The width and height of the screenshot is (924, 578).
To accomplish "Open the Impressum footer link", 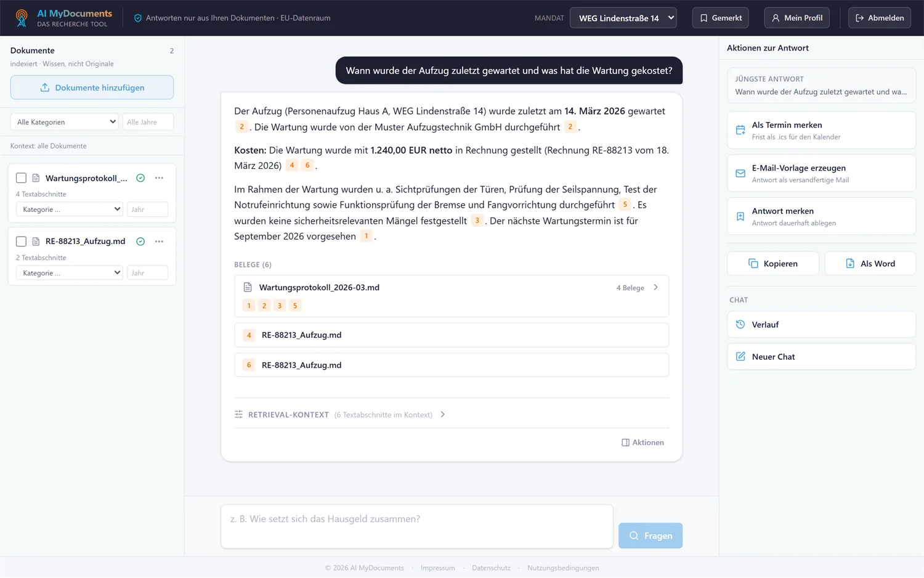I will coord(437,568).
